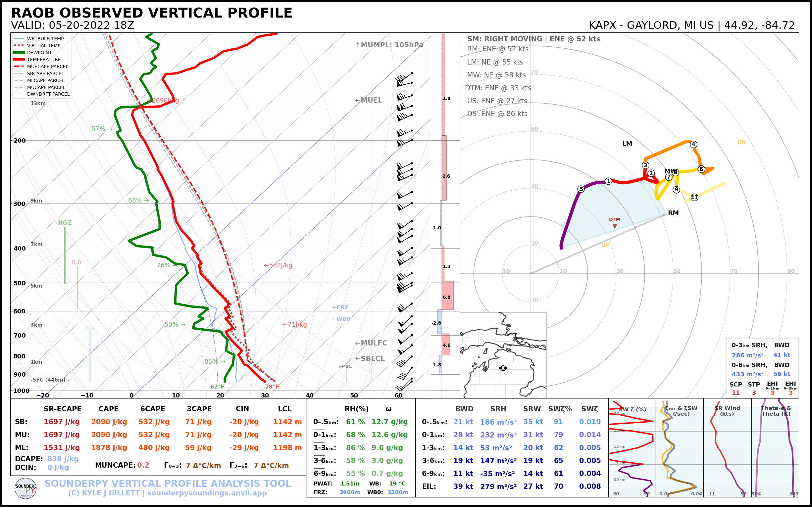Click the SM: RIGHT MOVING storm motion header
Image resolution: width=812 pixels, height=507 pixels.
[533, 39]
